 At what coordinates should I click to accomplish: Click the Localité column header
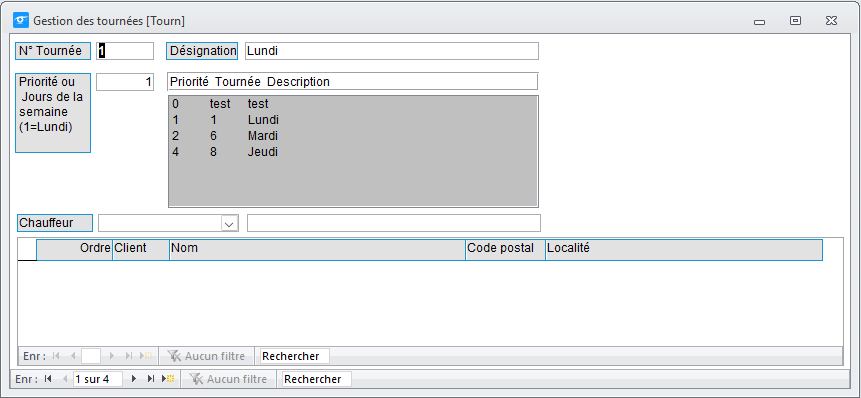click(x=684, y=249)
